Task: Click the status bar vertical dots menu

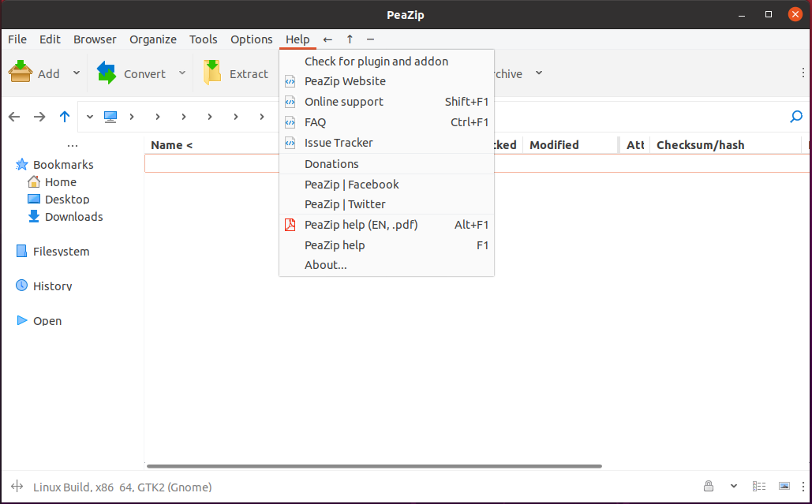Action: (803, 486)
